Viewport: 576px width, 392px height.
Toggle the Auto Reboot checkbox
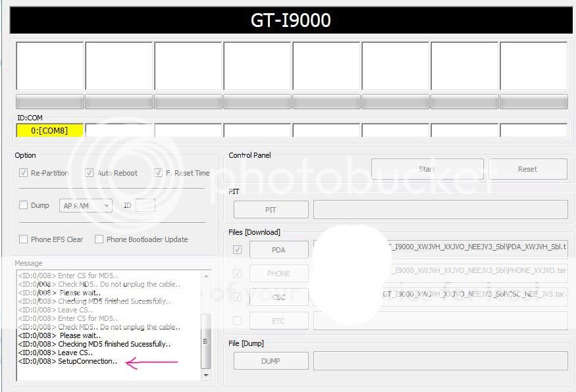90,173
